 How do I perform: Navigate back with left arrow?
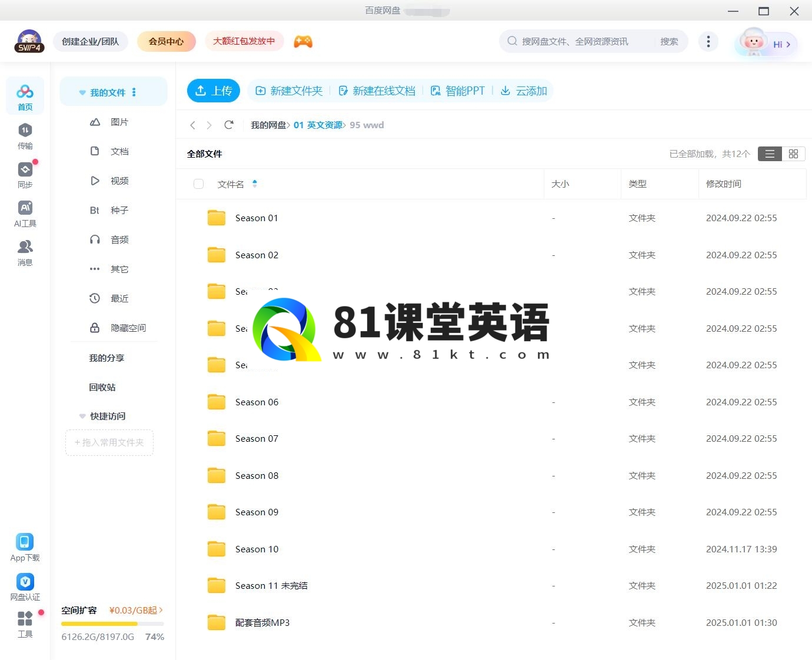click(192, 125)
